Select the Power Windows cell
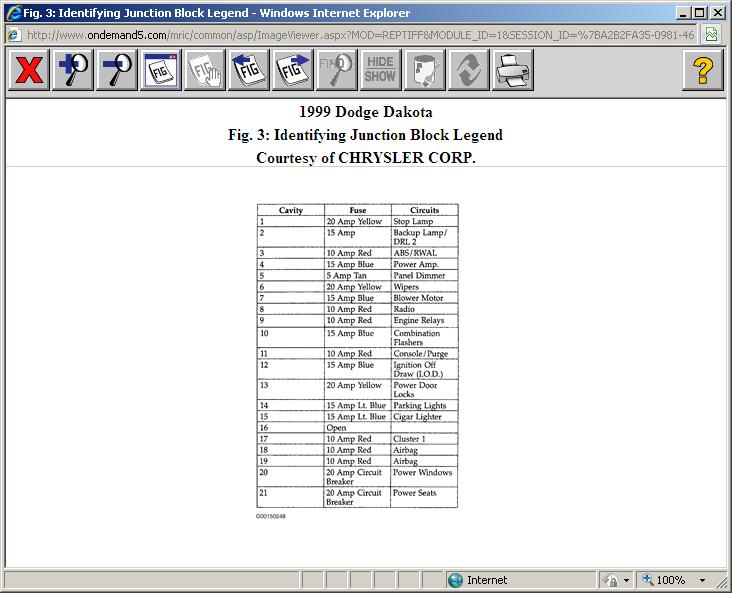This screenshot has width=732, height=593. coord(424,477)
